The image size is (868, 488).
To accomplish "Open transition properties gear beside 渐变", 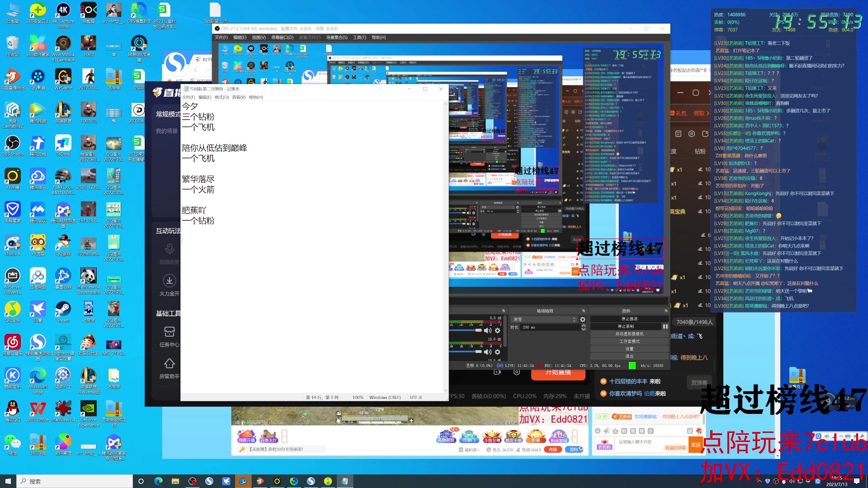I will pyautogui.click(x=583, y=319).
